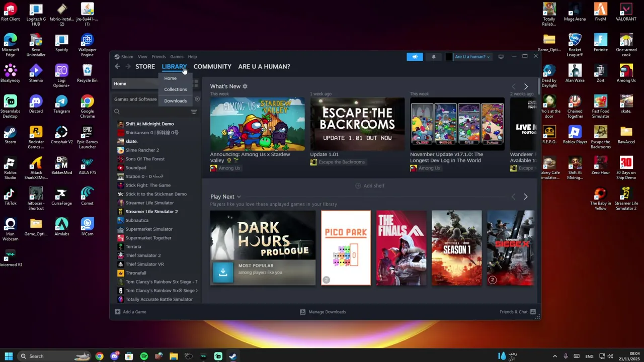Screen dimensions: 644x362
Task: Click the Steam icon in the taskbar
Action: (233, 356)
